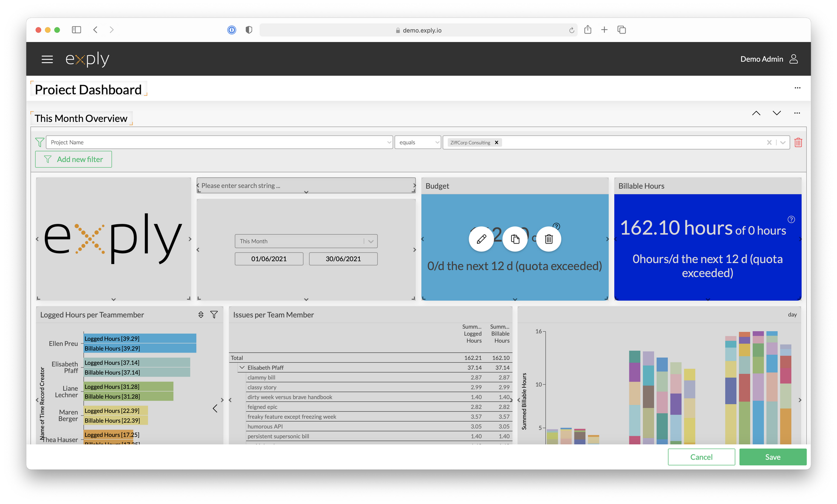
Task: Open a new browser tab
Action: (x=604, y=30)
